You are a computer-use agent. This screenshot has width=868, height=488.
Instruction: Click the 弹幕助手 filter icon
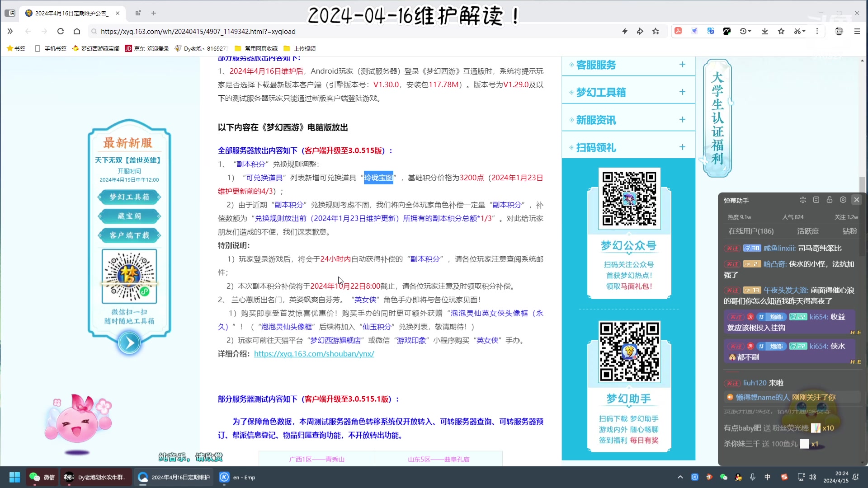tap(803, 200)
